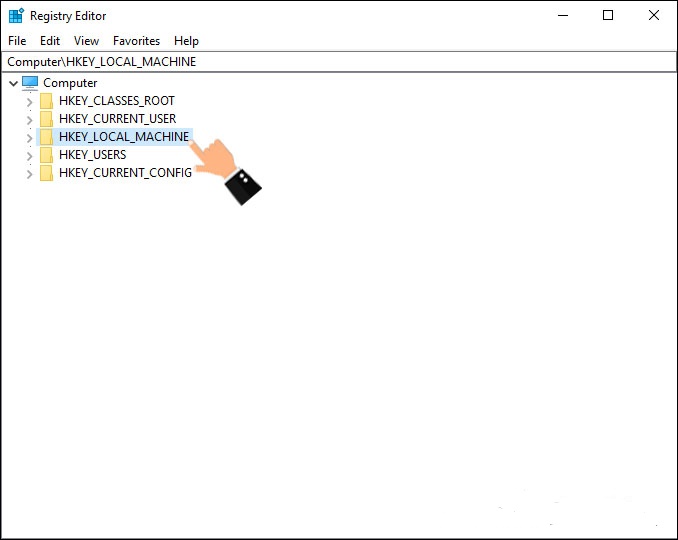Screen dimensions: 678x540
Task: Expand the HKEY_CLASSES_ROOT key
Action: click(x=29, y=102)
